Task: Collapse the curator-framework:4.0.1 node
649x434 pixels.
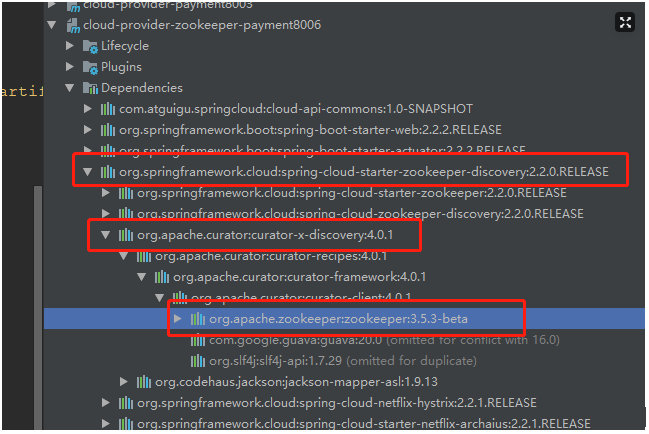Action: click(142, 277)
